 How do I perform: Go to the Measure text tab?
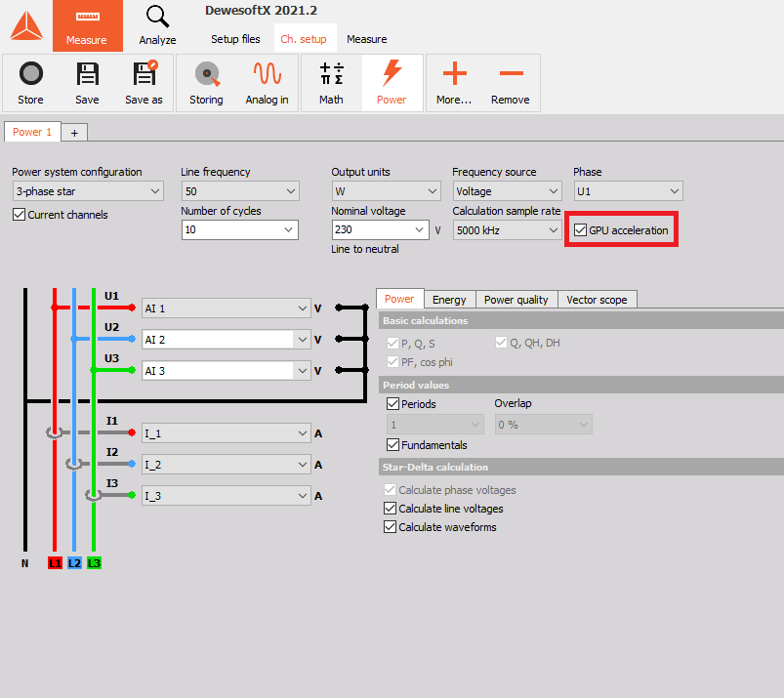367,39
